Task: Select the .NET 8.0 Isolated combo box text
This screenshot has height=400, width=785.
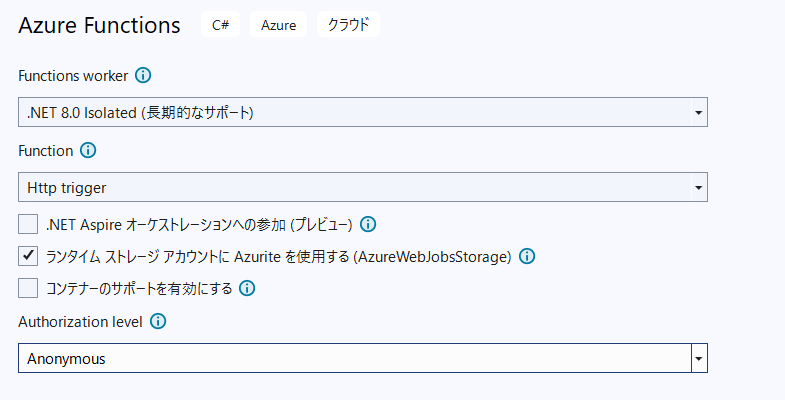Action: [140, 113]
